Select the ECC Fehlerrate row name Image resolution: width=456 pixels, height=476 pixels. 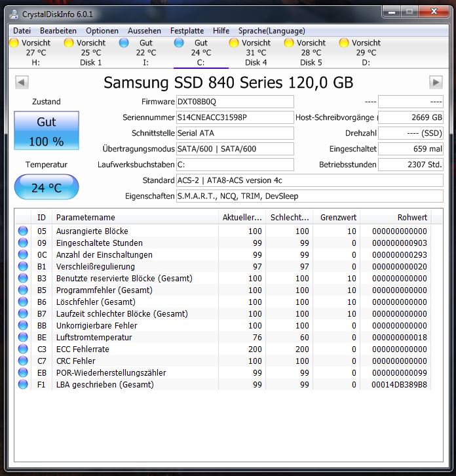pos(83,349)
